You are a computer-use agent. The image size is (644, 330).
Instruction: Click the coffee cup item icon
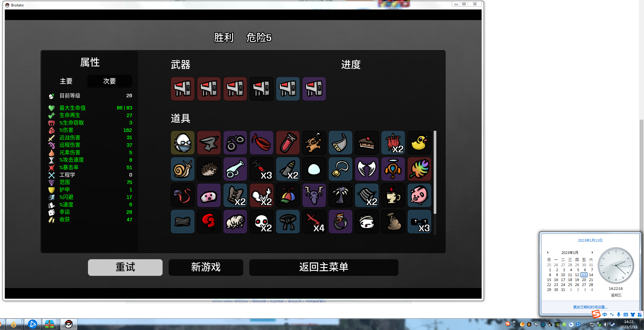pyautogui.click(x=393, y=195)
